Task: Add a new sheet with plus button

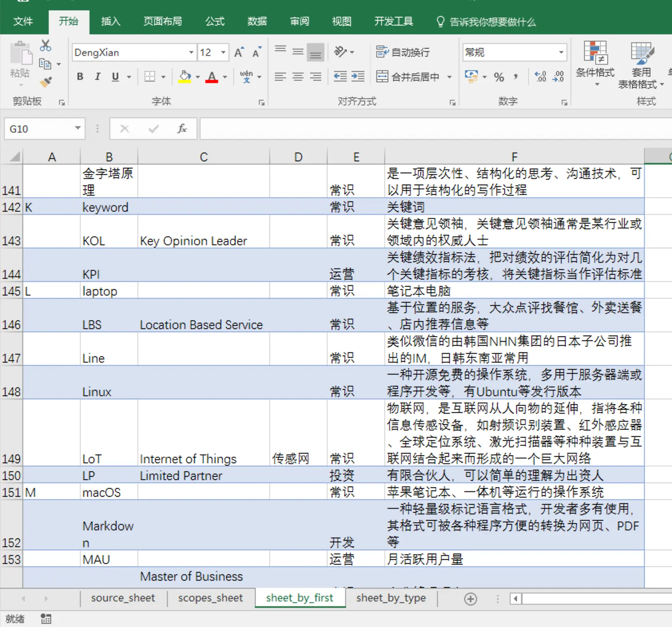Action: [471, 599]
